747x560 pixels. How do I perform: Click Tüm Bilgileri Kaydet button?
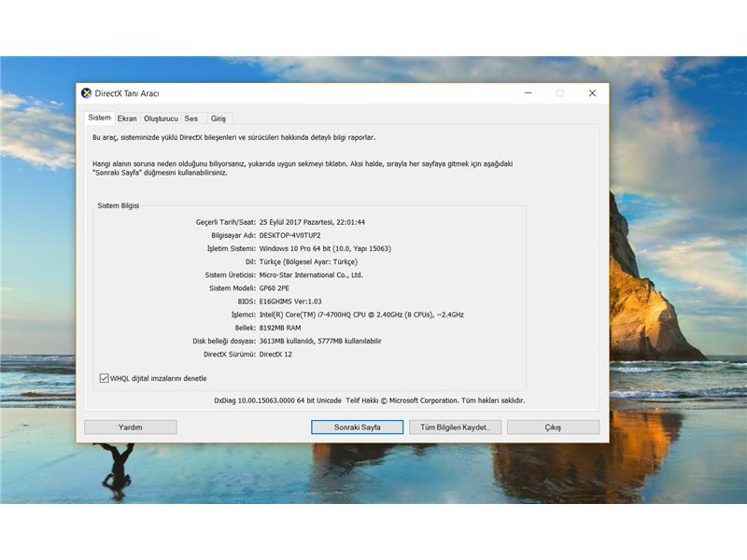(455, 427)
